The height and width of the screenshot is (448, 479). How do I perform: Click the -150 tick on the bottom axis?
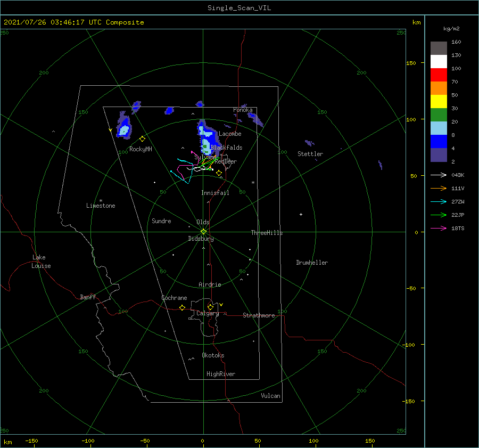[x=31, y=441]
